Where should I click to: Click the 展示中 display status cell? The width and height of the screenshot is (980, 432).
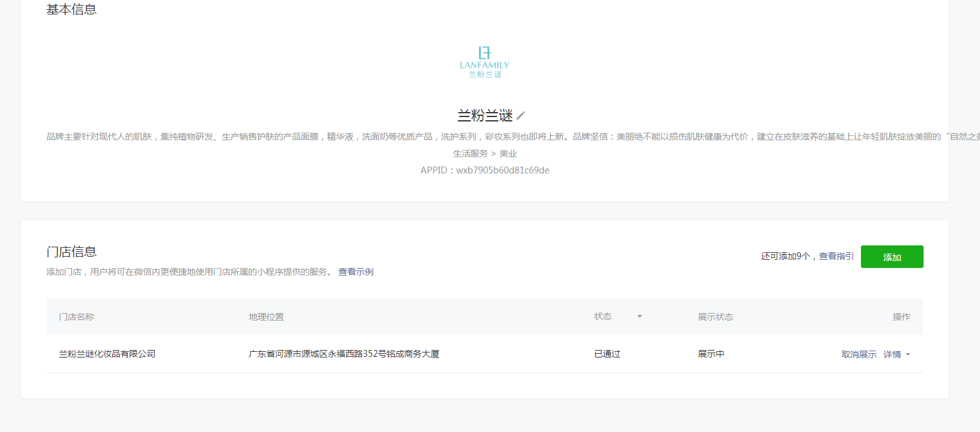(711, 354)
